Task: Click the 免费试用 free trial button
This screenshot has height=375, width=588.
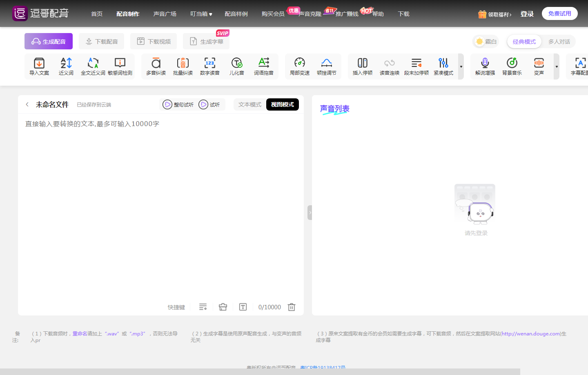Action: (x=559, y=13)
